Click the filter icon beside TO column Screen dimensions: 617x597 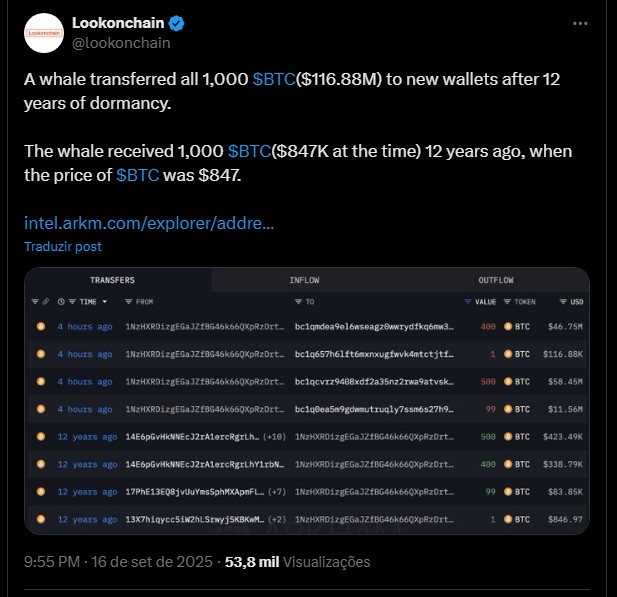coord(298,302)
